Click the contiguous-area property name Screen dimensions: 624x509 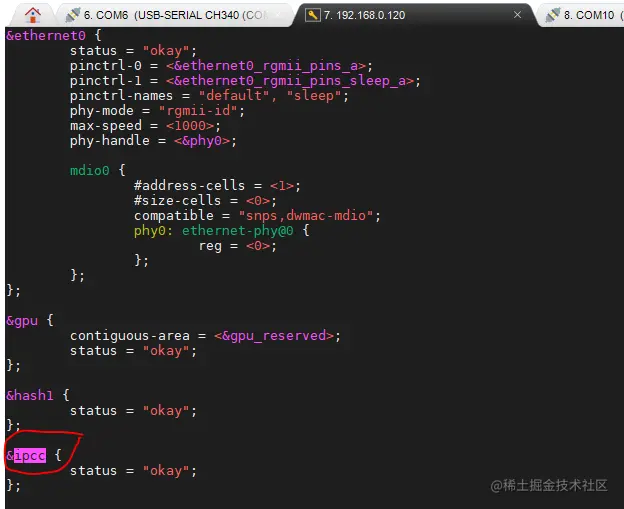pyautogui.click(x=130, y=336)
